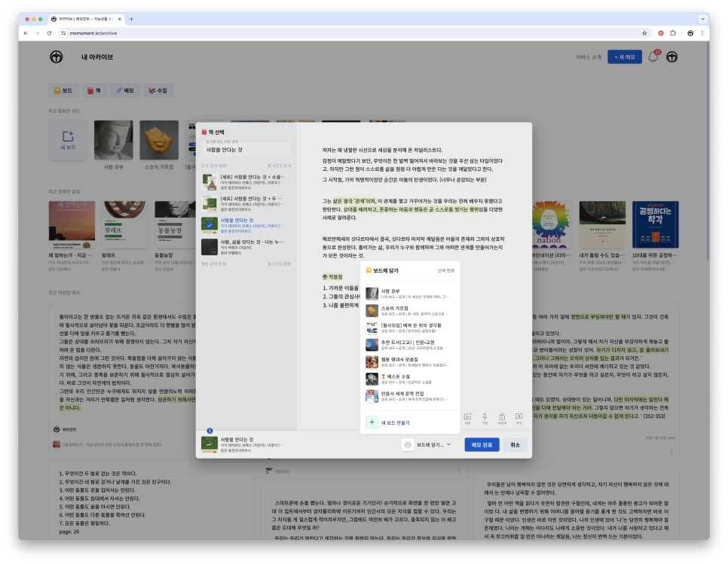View site information icon in address bar

click(63, 33)
